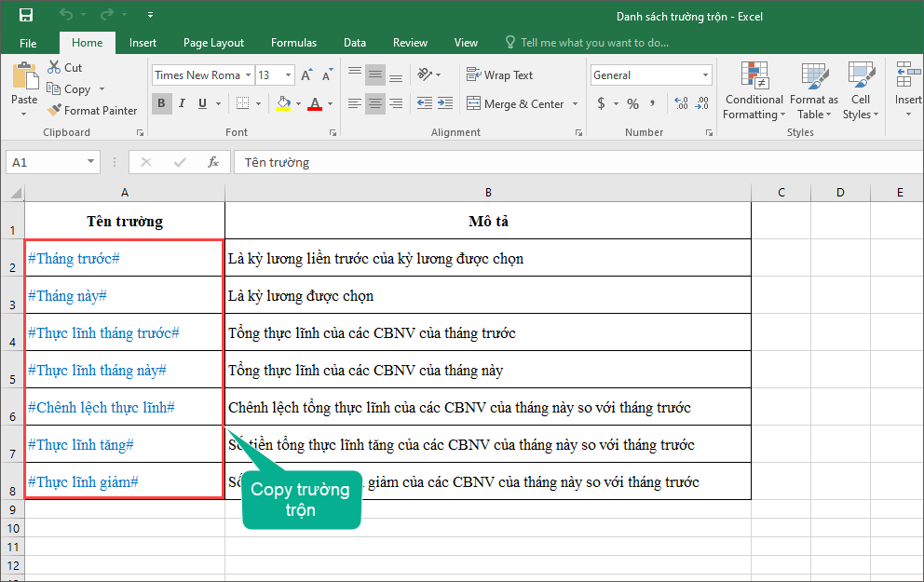The width and height of the screenshot is (924, 582).
Task: Click the Insert Function fx icon
Action: [x=212, y=162]
